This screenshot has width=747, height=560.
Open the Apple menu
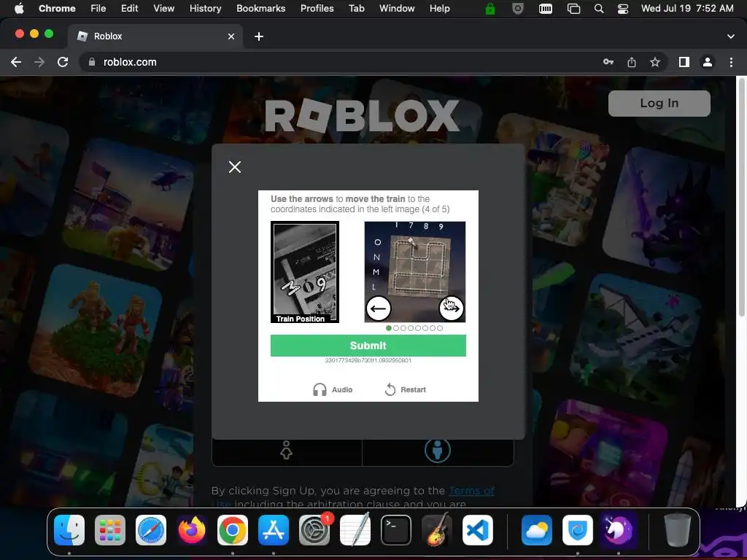(x=19, y=9)
